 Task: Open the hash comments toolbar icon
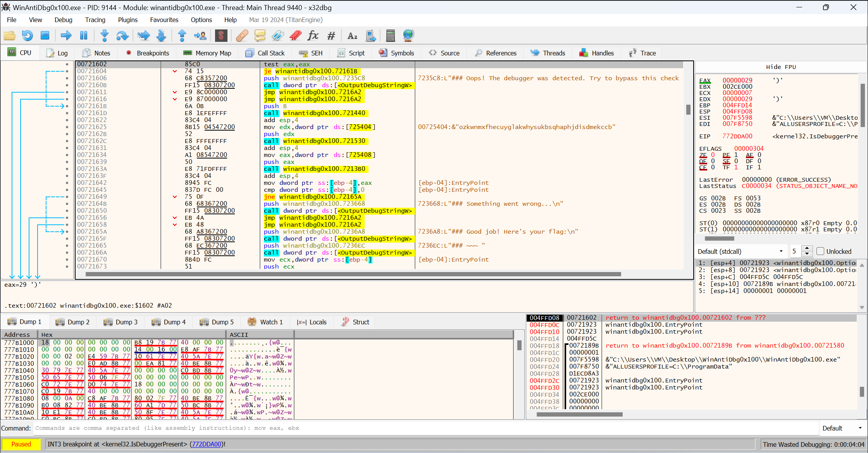point(331,36)
